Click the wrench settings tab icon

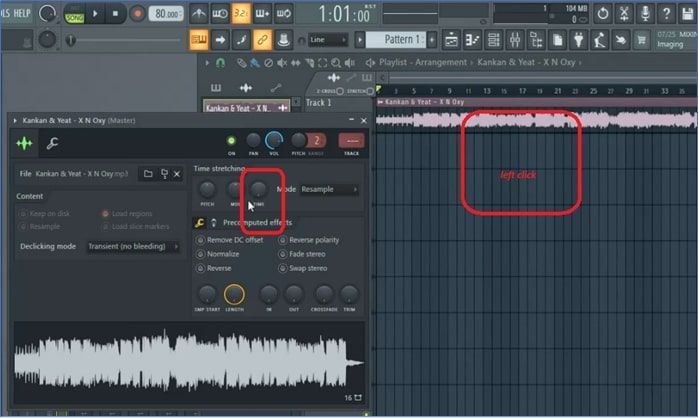point(52,143)
